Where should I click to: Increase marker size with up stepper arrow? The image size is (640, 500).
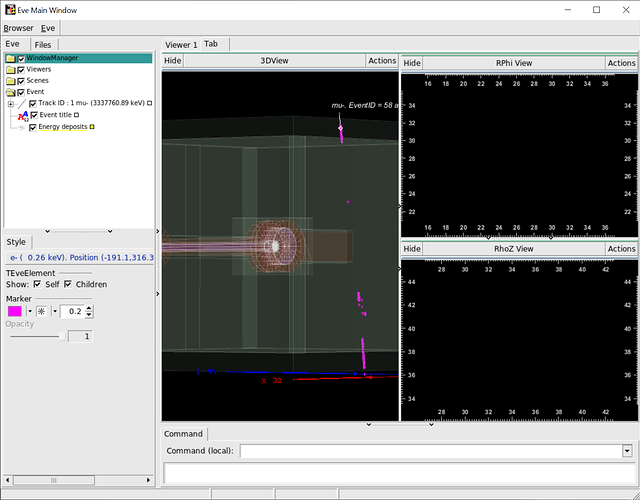point(89,308)
